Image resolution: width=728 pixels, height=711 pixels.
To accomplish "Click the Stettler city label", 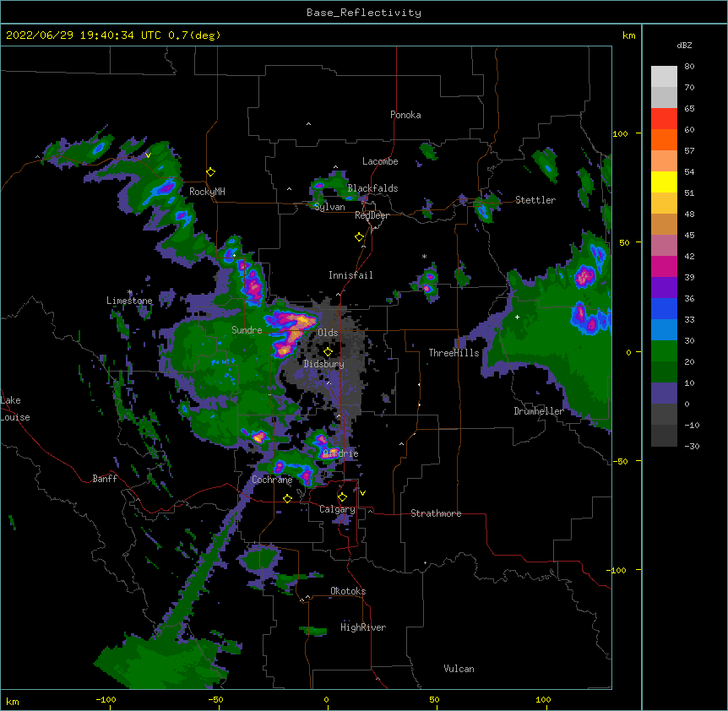I will [535, 200].
